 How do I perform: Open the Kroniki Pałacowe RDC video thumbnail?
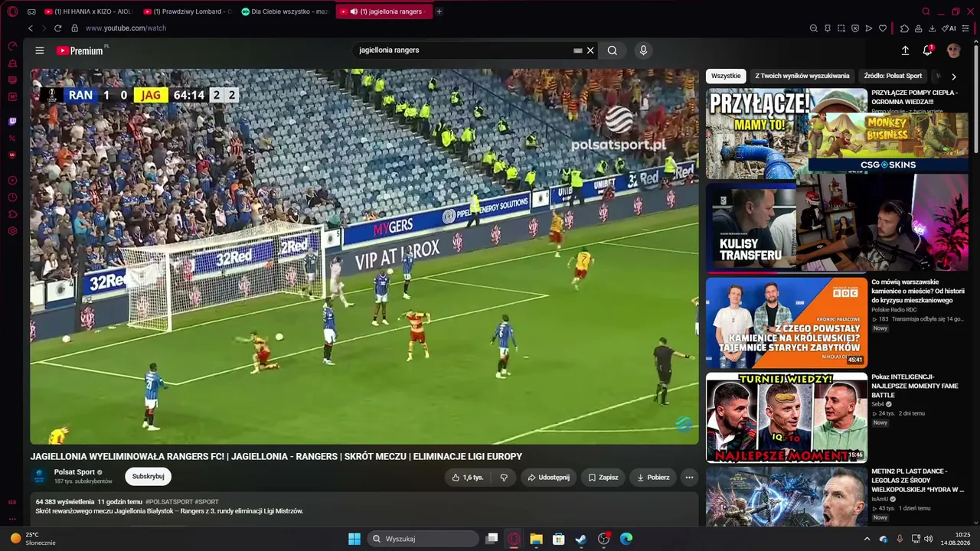[786, 322]
